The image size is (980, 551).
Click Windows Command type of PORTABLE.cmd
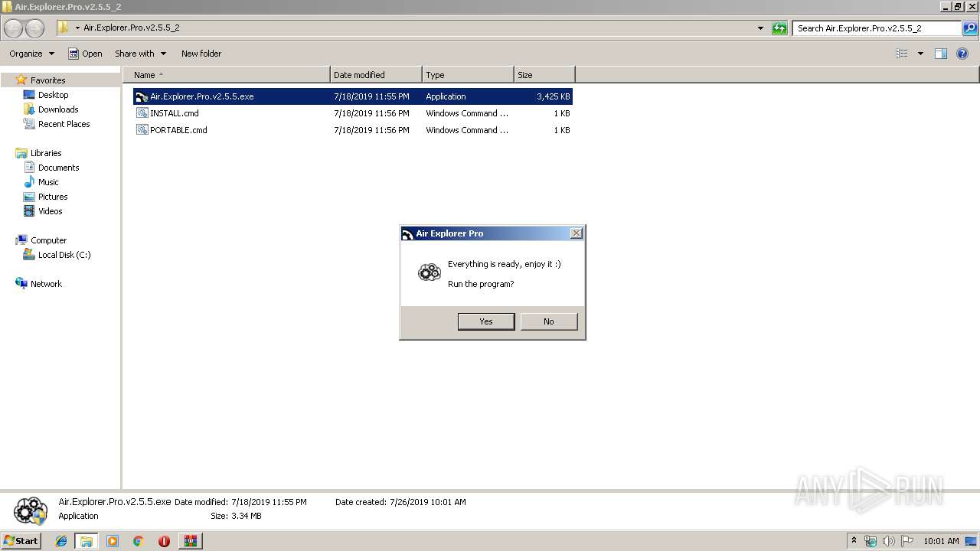pos(467,130)
